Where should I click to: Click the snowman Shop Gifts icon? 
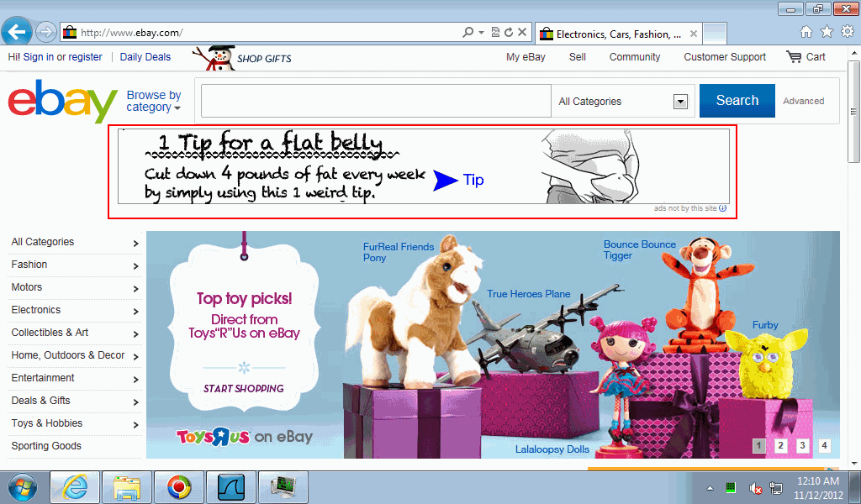coord(213,58)
